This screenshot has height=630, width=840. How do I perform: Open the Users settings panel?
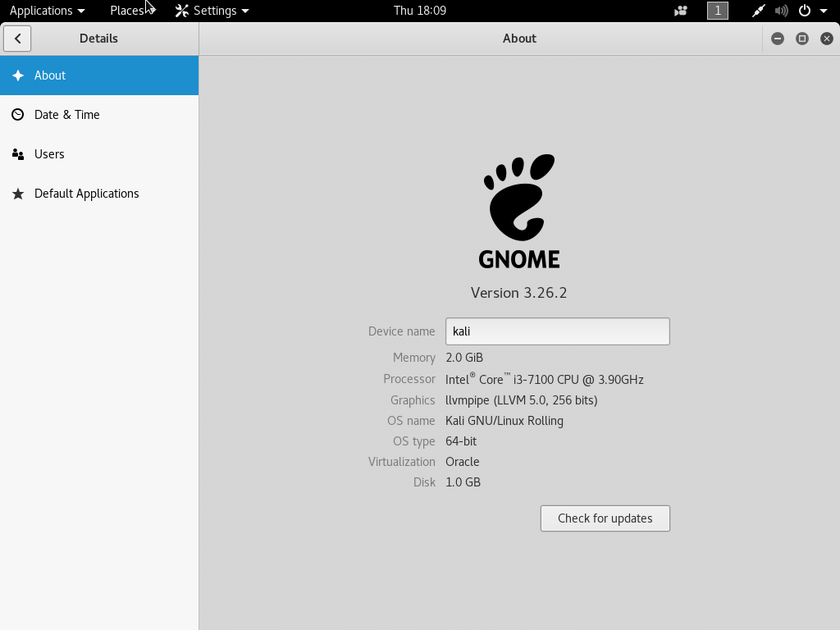99,154
